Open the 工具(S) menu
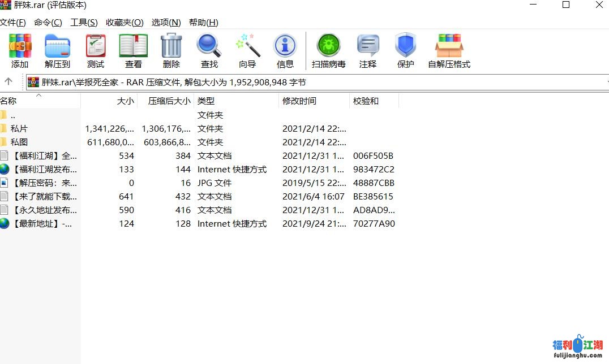 coord(84,23)
